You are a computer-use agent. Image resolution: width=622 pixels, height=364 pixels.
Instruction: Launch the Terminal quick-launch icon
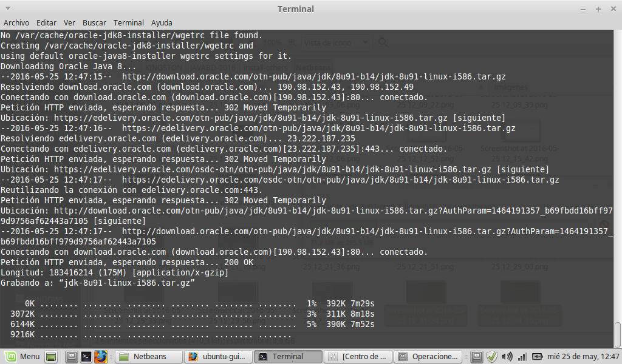point(86,357)
